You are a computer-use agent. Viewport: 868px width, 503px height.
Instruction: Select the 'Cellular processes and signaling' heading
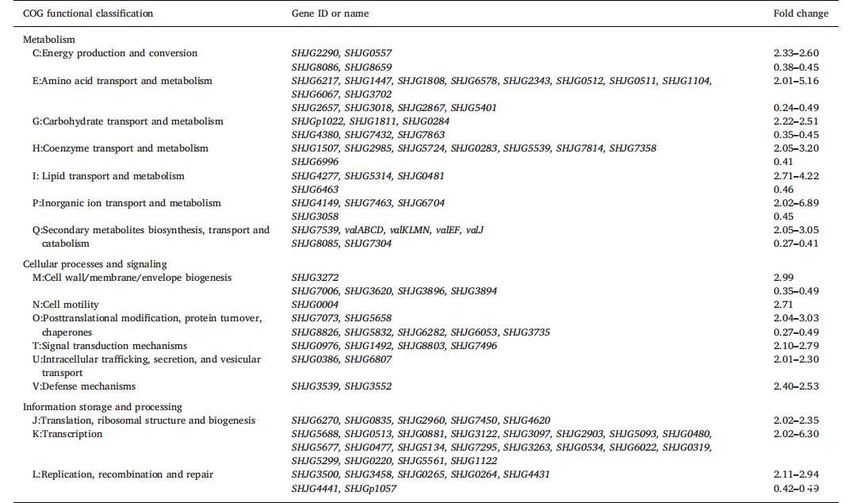coord(94,264)
